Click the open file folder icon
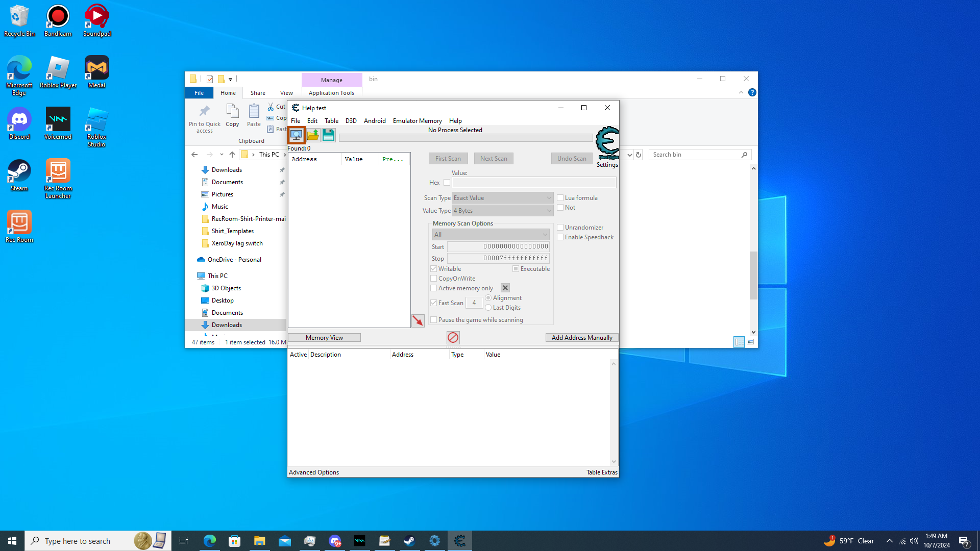 [313, 135]
